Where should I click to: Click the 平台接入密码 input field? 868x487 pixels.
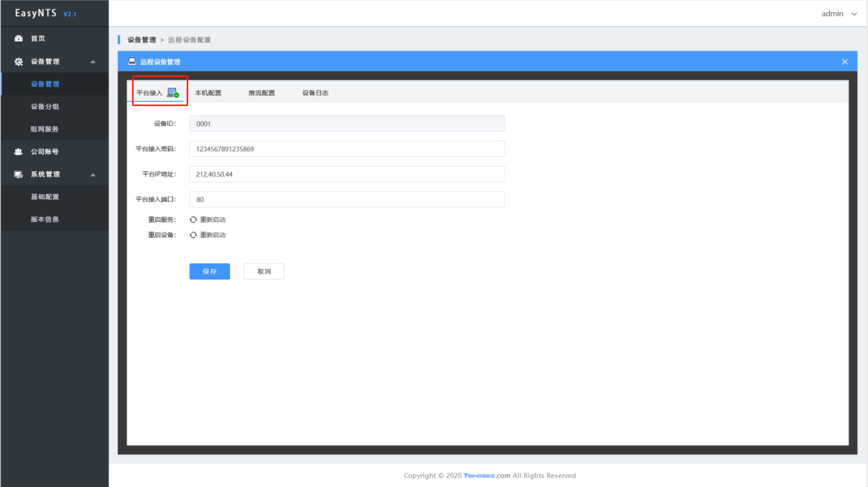[x=347, y=149]
